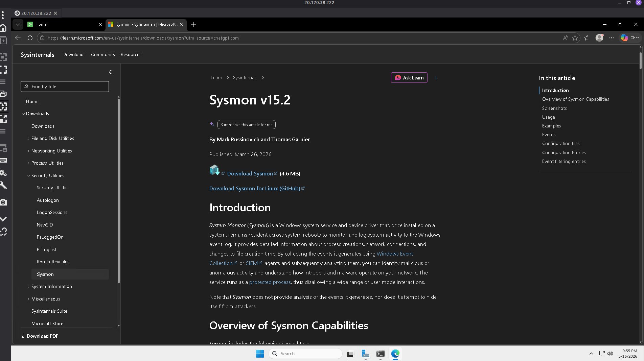Open RootkitRevealer in the sidebar tree
The height and width of the screenshot is (361, 644).
click(53, 262)
